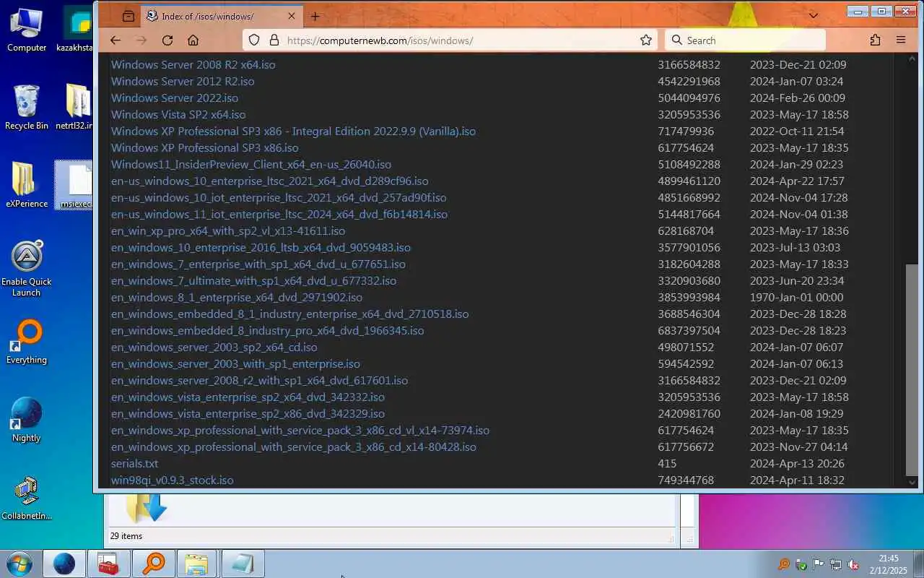Click the Show desktop button by the clock

[918, 564]
